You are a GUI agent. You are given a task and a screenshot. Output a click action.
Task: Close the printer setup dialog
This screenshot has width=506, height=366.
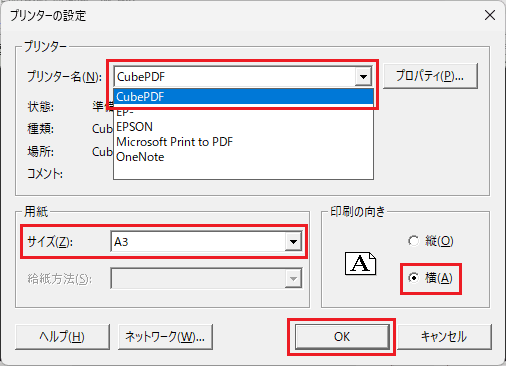coord(490,15)
